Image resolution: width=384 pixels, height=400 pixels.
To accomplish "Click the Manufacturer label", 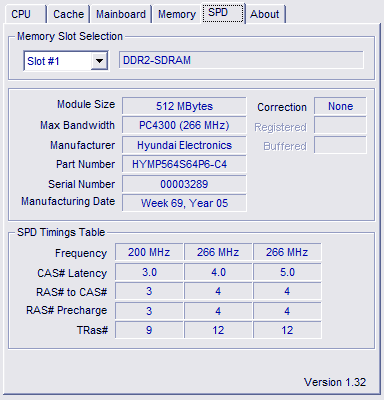I will (83, 145).
